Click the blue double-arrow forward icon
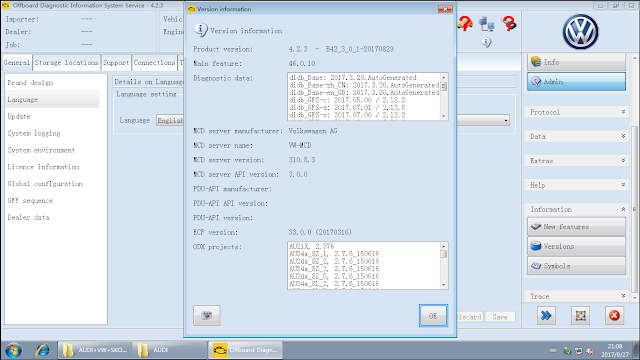This screenshot has height=360, width=640. tap(546, 316)
